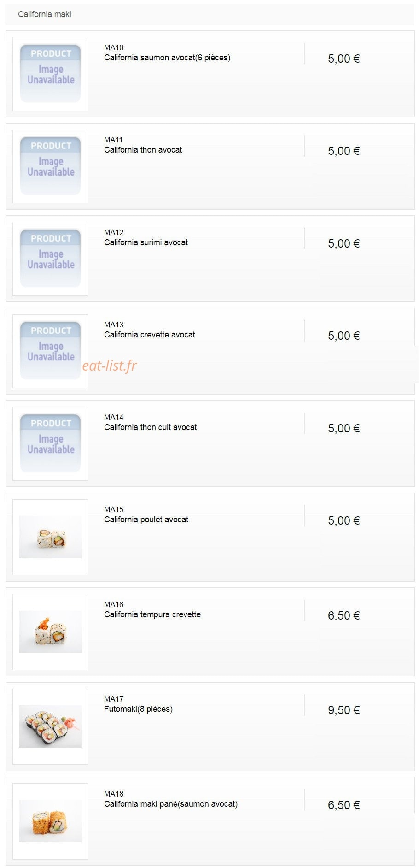Open the Futomaki 8 pièces photo
Viewport: 419px width, 868px height.
point(50,726)
